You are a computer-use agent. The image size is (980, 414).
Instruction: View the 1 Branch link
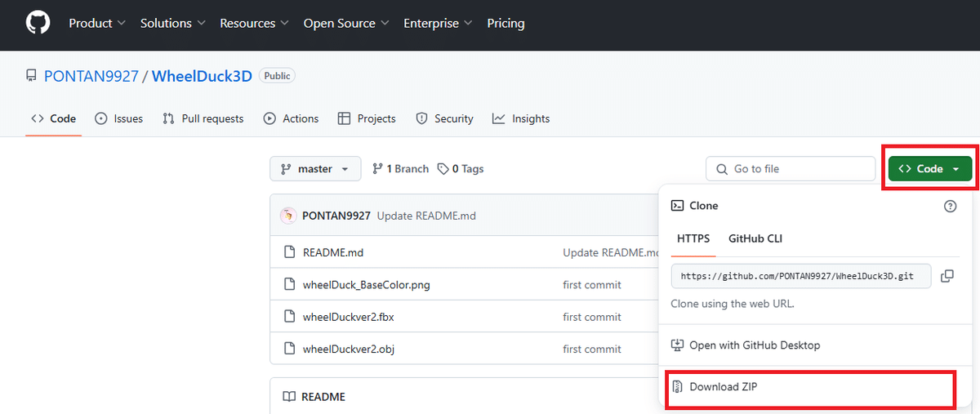400,169
